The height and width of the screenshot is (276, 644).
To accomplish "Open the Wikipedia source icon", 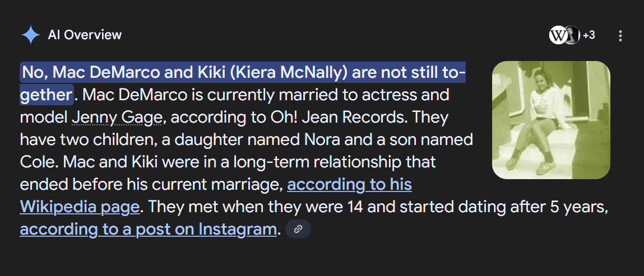I will [558, 35].
